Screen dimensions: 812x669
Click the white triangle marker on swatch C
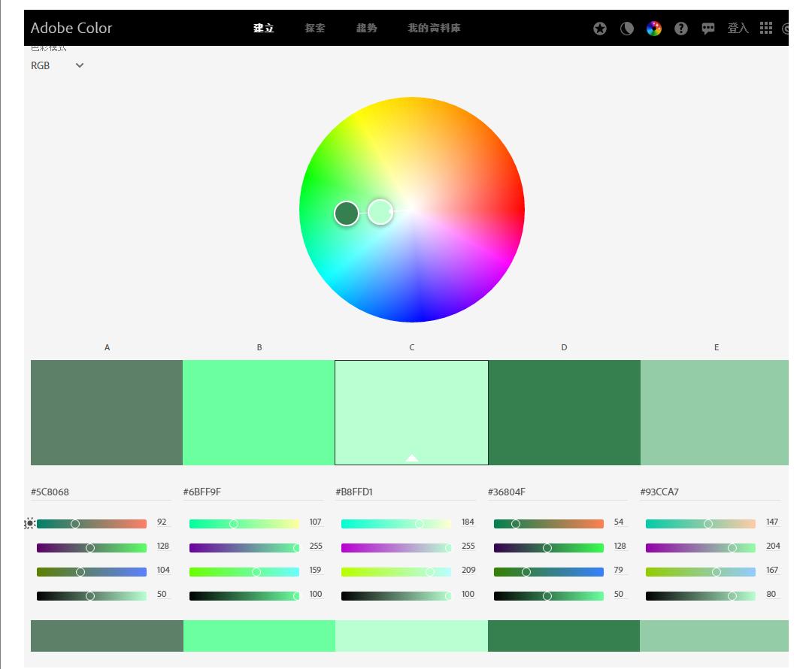point(411,458)
